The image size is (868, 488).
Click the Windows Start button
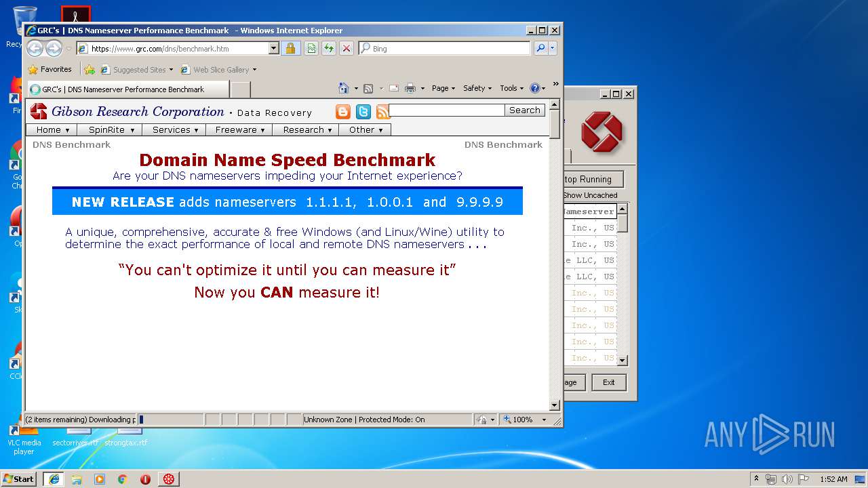pos(19,479)
